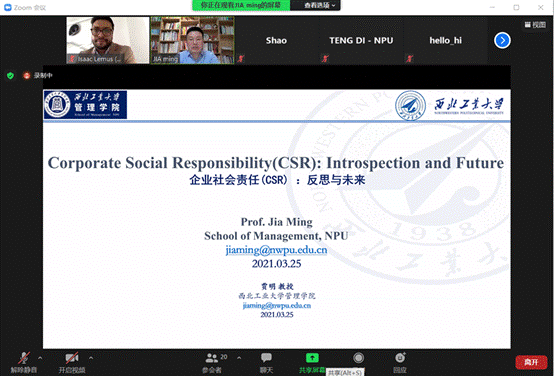Expand audio options next to microphone
Image resolution: width=554 pixels, height=376 pixels.
(40, 358)
